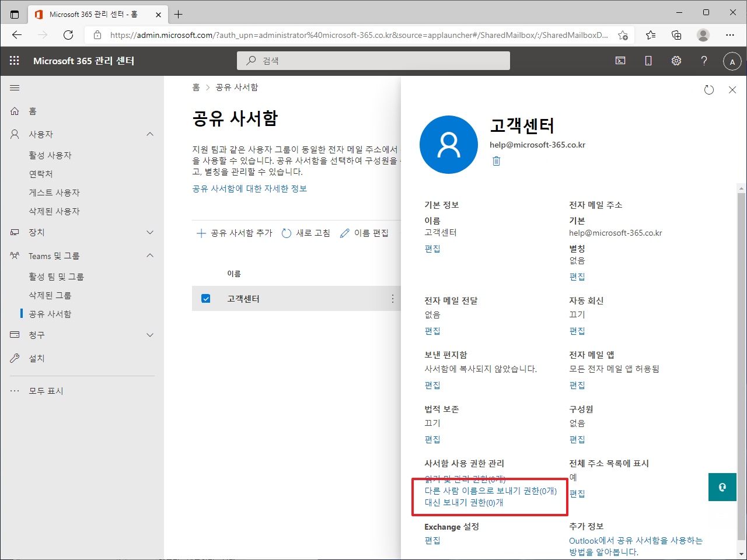This screenshot has height=560, width=747.
Task: Open 다른 사람 이름으로 보내기 권한 link
Action: 491,491
